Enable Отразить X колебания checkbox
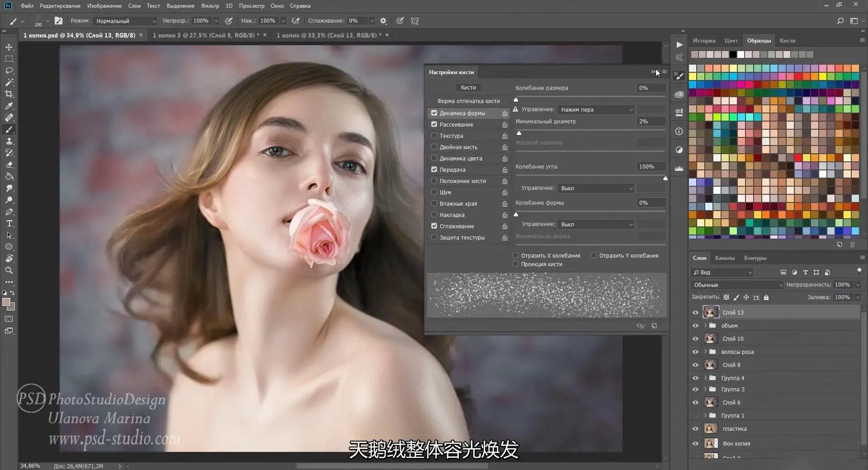The width and height of the screenshot is (868, 470). click(x=515, y=255)
